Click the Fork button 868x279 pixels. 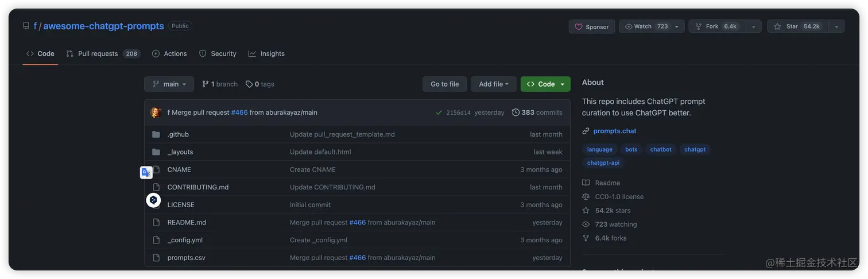coord(716,26)
